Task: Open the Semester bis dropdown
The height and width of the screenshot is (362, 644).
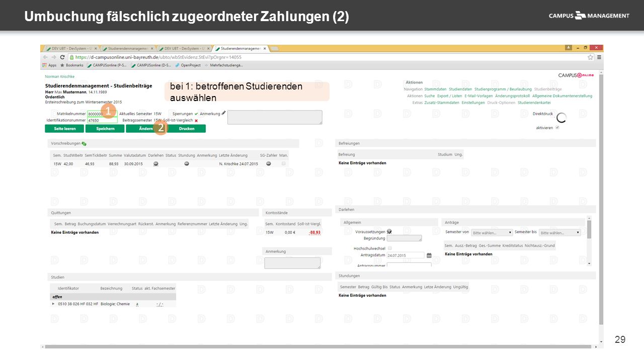Action: (x=559, y=233)
